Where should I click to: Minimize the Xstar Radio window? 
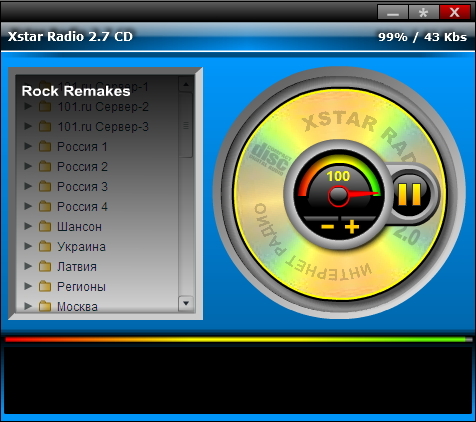393,13
